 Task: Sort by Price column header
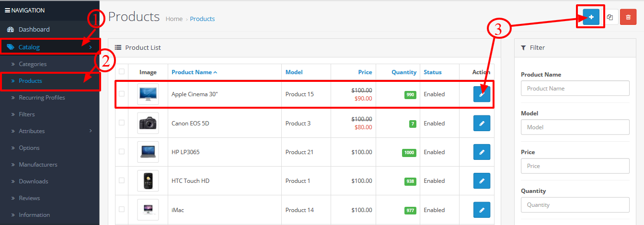click(x=365, y=72)
